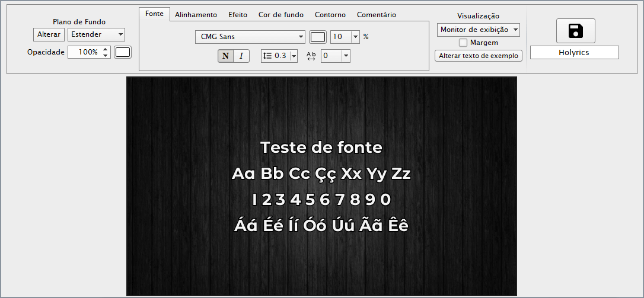Go to the Contorno tab

click(x=330, y=15)
